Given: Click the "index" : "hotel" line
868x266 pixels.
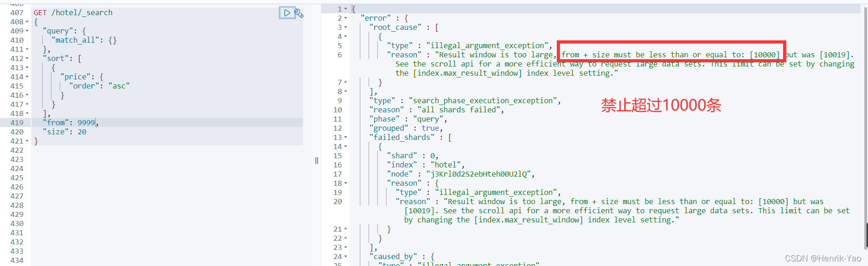Looking at the screenshot, I should tap(426, 165).
